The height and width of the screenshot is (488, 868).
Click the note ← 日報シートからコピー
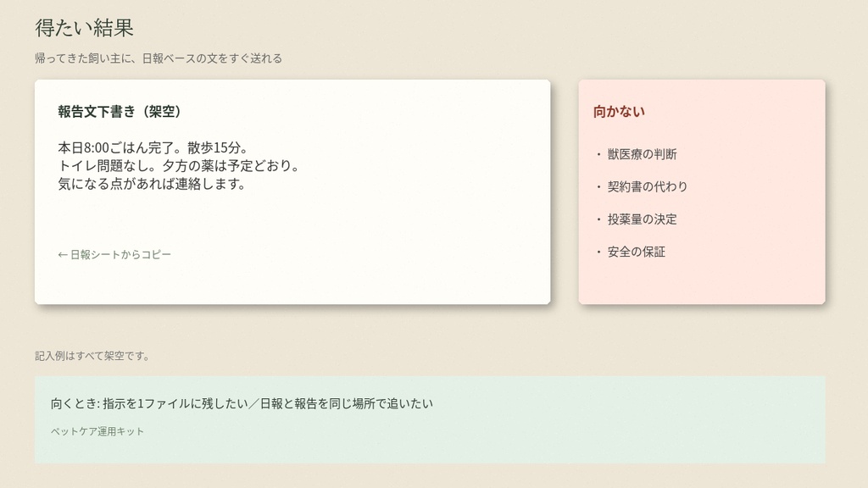click(x=114, y=254)
